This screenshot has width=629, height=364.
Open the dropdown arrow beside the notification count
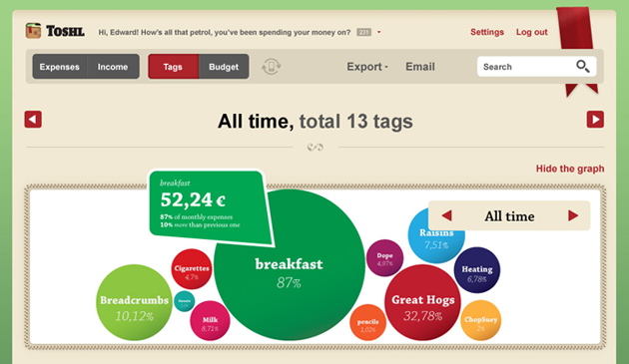point(378,32)
